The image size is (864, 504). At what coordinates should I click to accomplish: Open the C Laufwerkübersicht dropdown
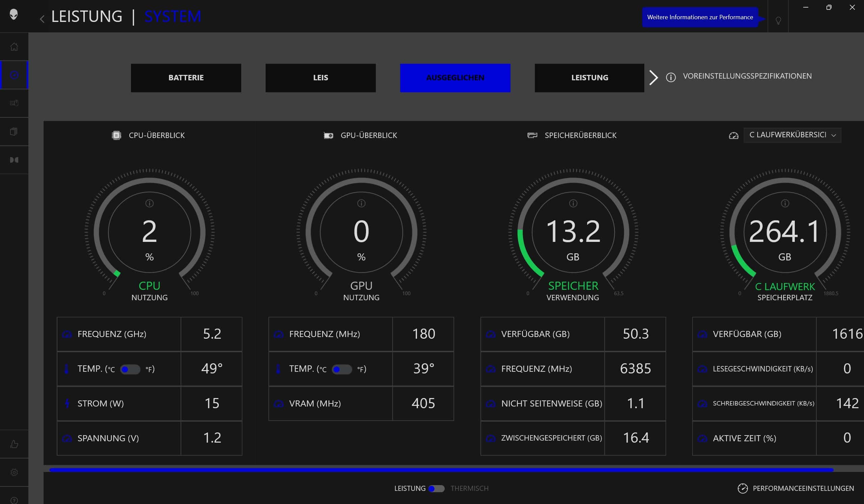[792, 135]
